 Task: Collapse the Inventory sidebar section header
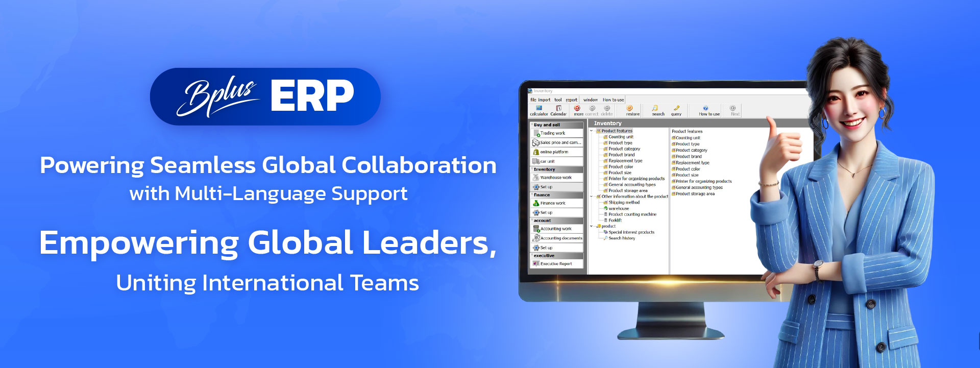pyautogui.click(x=557, y=169)
